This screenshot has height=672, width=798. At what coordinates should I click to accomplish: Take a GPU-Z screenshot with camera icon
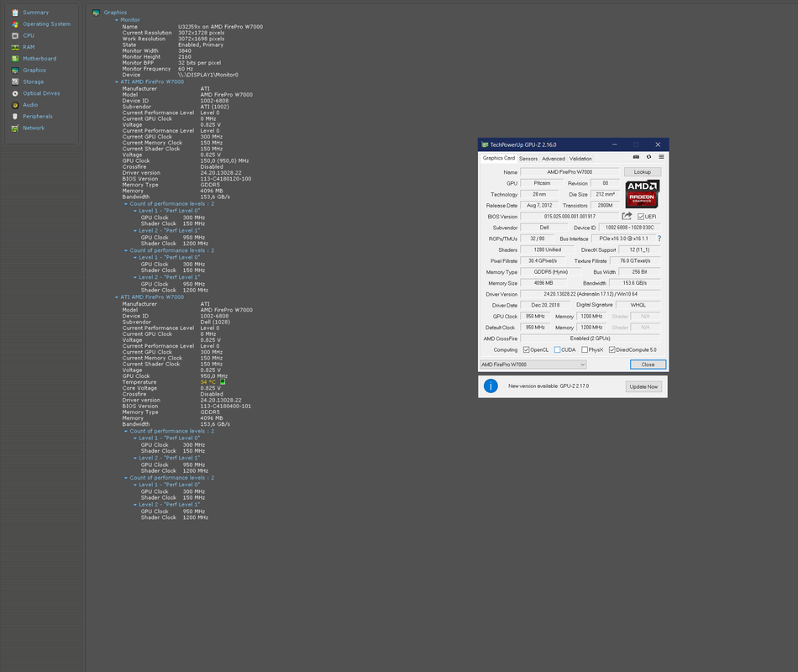point(636,157)
